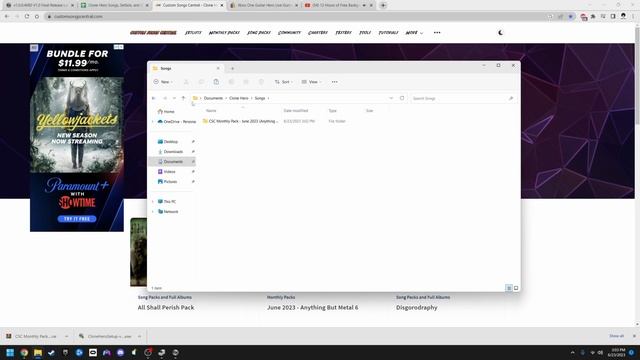The height and width of the screenshot is (360, 640).
Task: Open the Disgorodraphy link
Action: pyautogui.click(x=416, y=308)
